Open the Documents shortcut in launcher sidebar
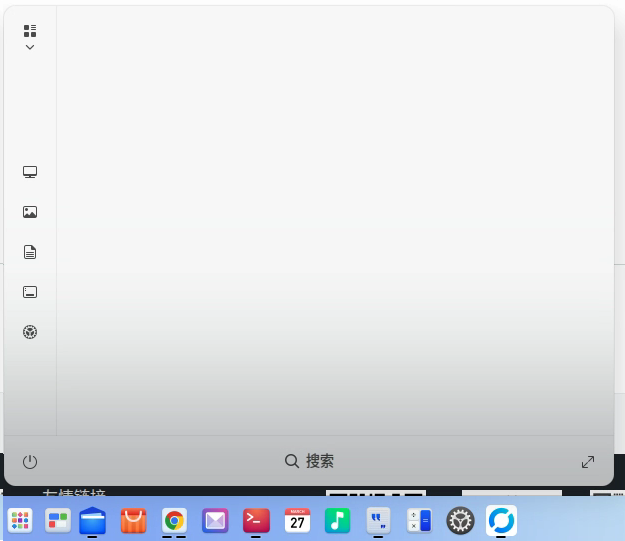625x541 pixels. click(x=30, y=252)
